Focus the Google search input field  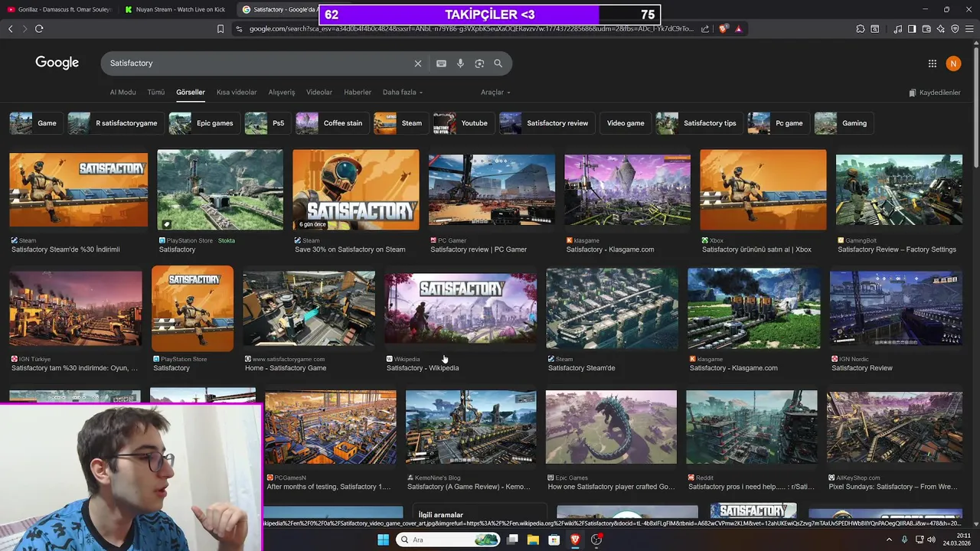point(256,64)
